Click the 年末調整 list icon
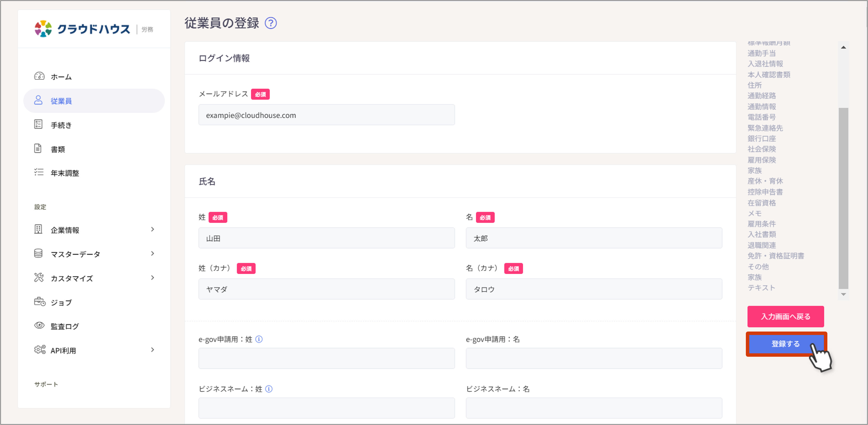 (x=39, y=172)
